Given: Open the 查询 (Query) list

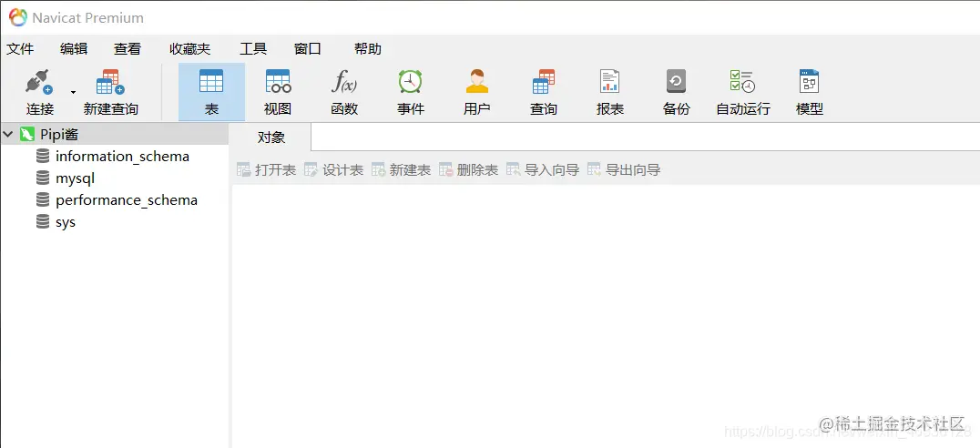Looking at the screenshot, I should pos(543,93).
